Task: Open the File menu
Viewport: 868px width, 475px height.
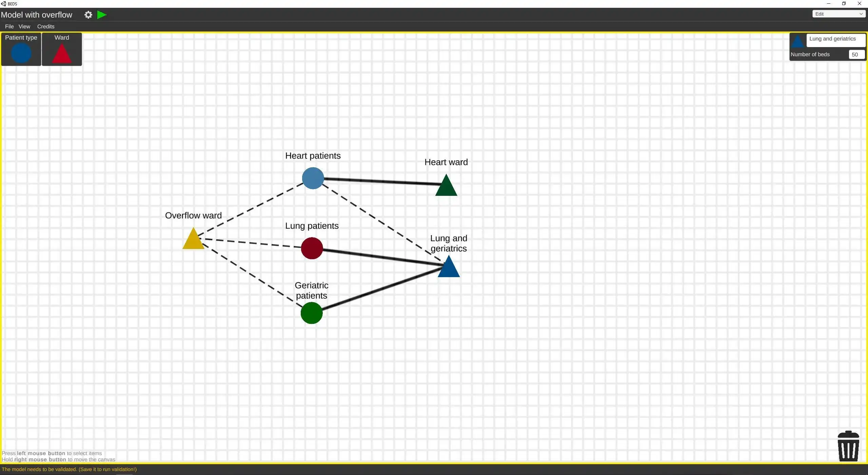Action: pyautogui.click(x=9, y=26)
